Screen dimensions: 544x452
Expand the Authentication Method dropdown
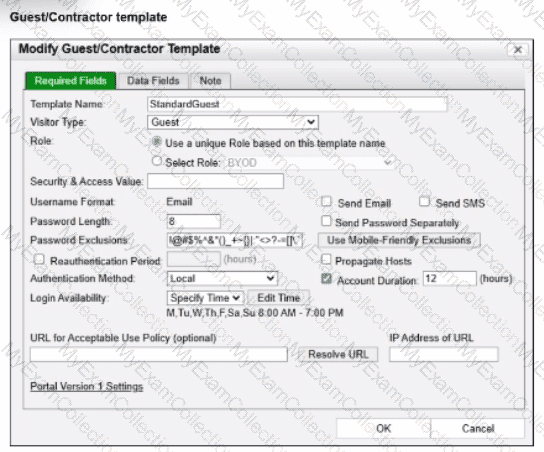(222, 278)
